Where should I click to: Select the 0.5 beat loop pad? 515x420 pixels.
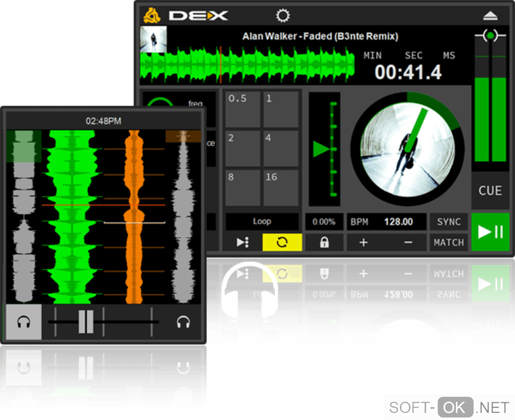[x=243, y=109]
